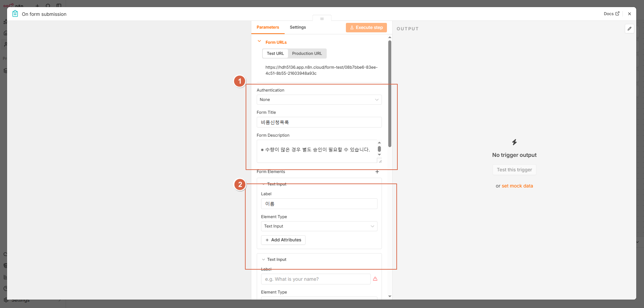
Task: Click the set mock data link
Action: tap(517, 186)
